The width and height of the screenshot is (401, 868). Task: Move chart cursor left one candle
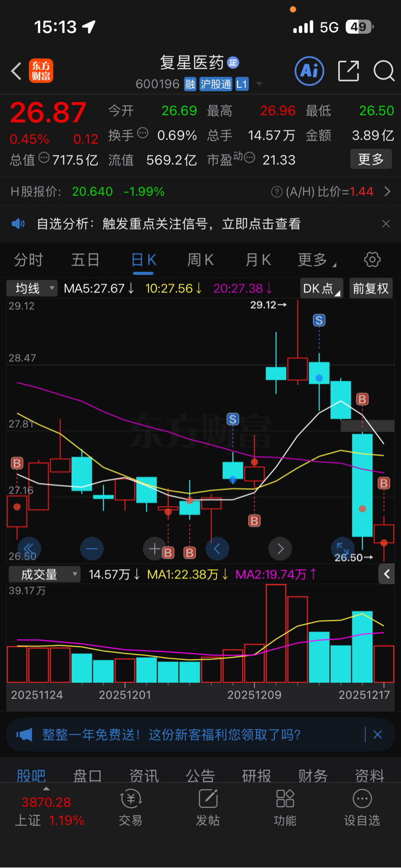pos(217,549)
